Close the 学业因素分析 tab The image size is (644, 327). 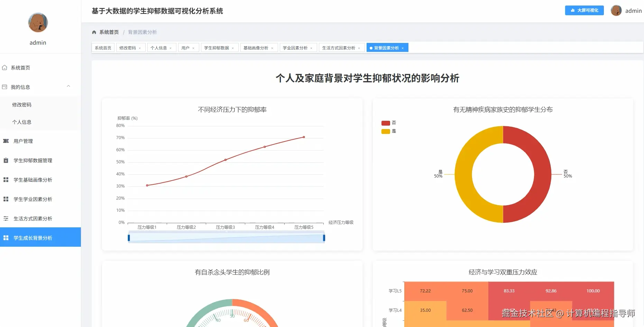(x=311, y=48)
